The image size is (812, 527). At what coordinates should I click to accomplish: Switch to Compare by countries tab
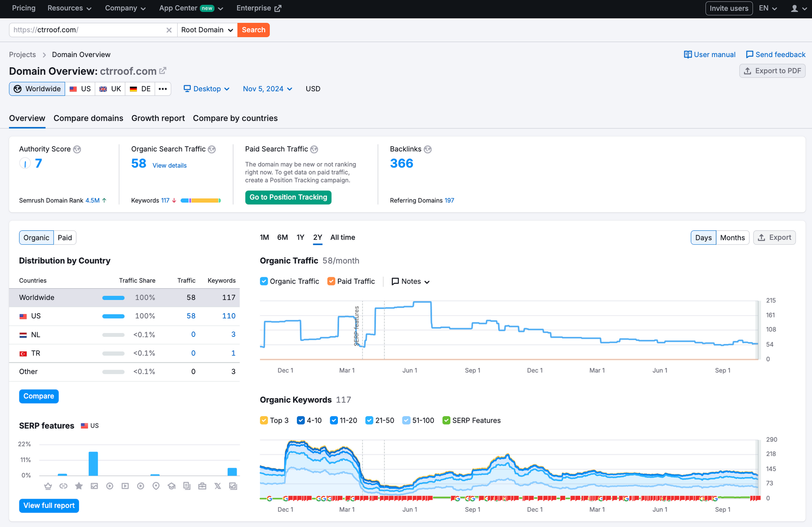pyautogui.click(x=235, y=118)
